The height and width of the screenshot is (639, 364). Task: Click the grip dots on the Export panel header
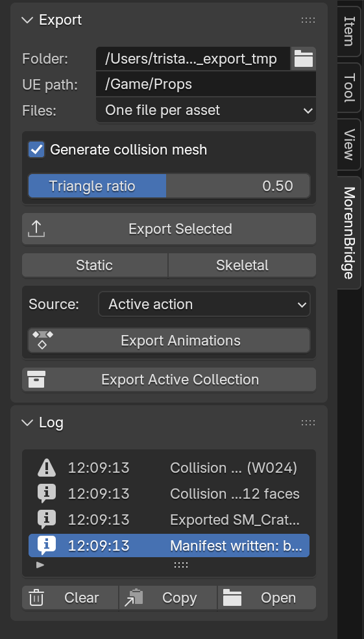pos(308,20)
